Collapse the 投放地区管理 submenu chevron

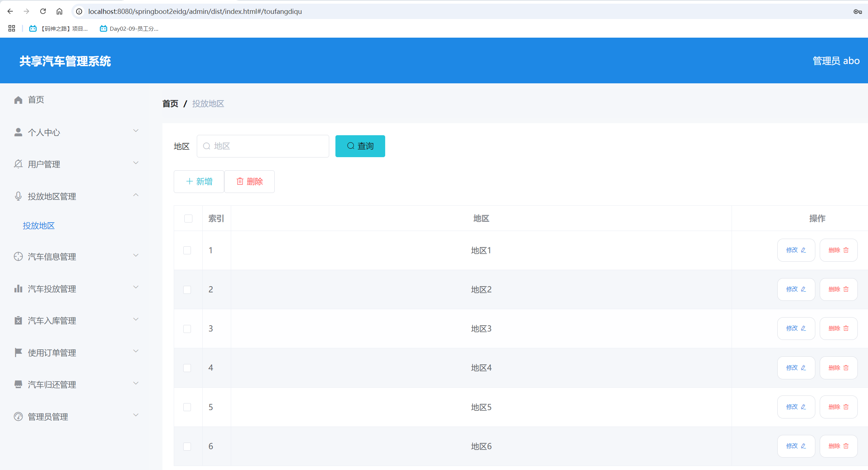[136, 195]
